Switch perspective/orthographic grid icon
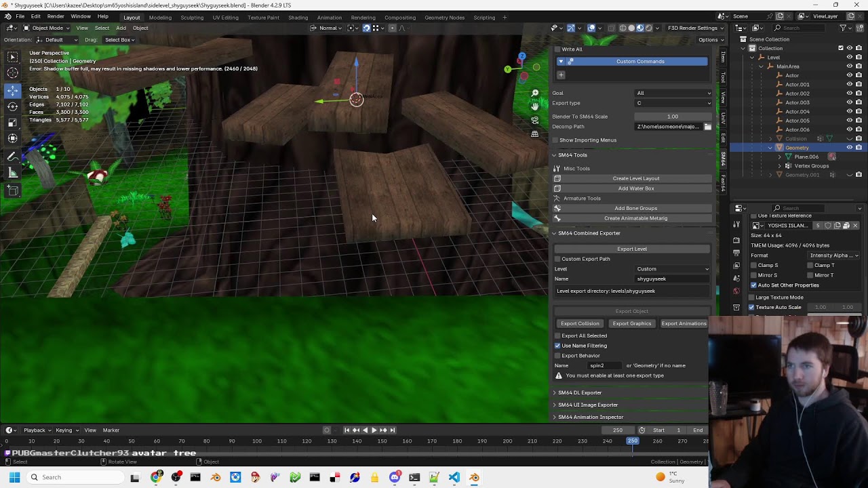This screenshot has height=488, width=868. [535, 134]
